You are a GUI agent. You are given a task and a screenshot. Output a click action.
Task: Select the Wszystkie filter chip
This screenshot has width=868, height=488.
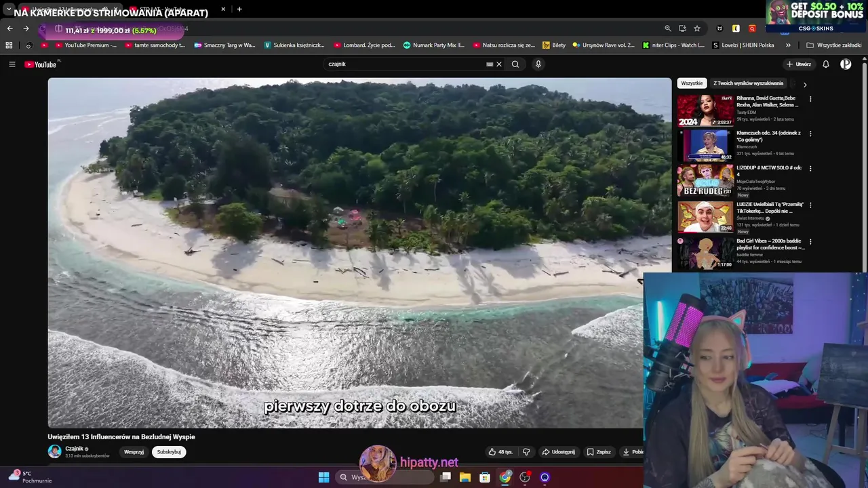692,83
